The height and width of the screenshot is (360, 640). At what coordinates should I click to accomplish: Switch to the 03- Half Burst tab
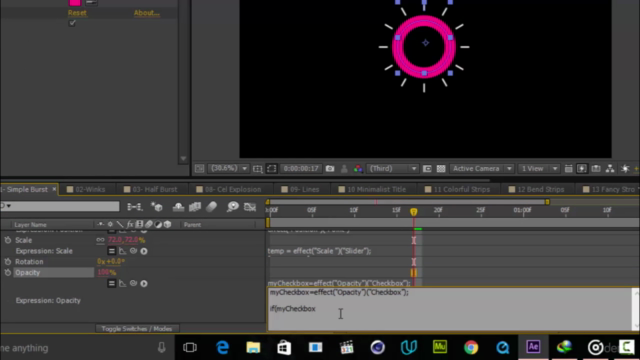[x=155, y=189]
